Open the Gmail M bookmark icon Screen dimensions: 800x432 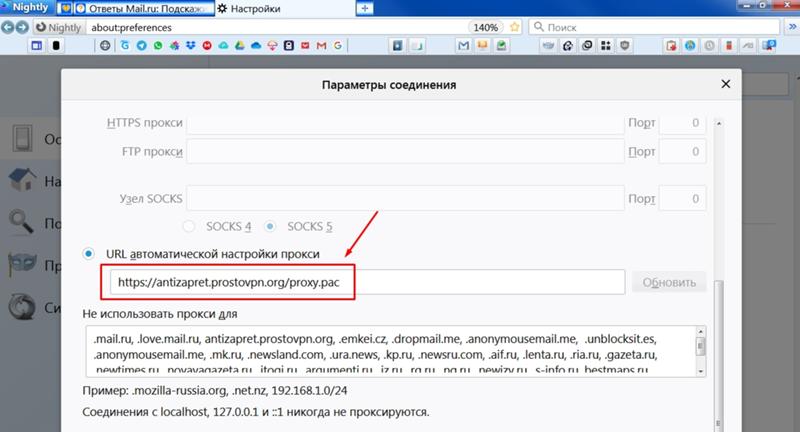pos(321,45)
